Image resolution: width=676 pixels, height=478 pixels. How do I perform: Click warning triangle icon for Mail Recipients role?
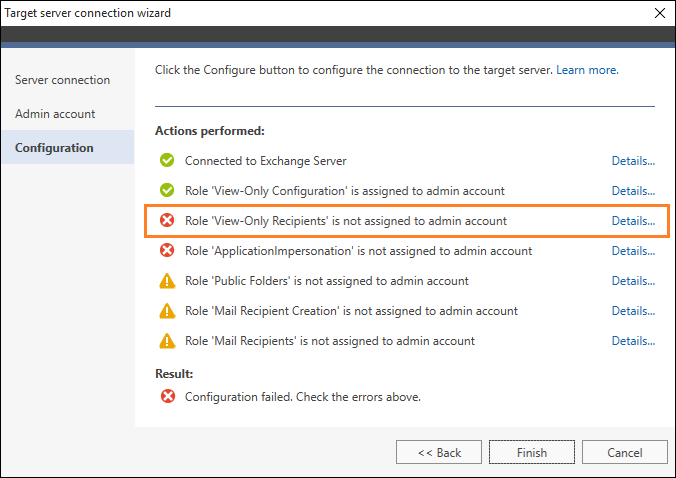pos(167,341)
